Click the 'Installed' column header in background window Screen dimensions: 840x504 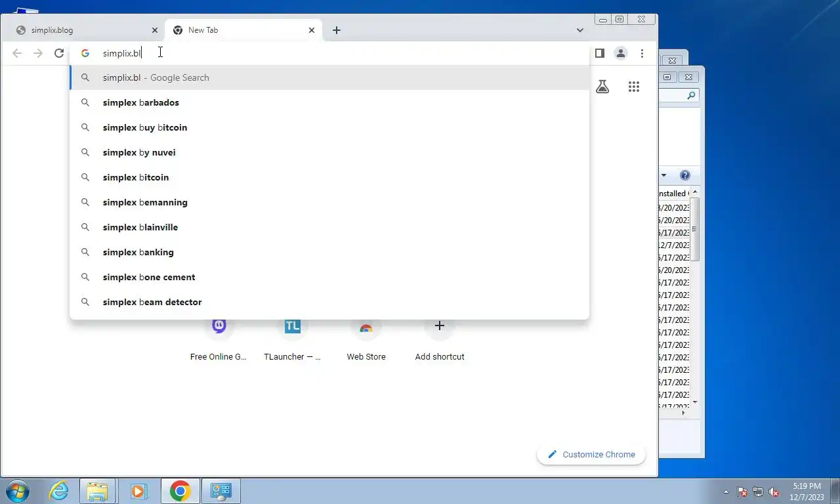point(673,194)
